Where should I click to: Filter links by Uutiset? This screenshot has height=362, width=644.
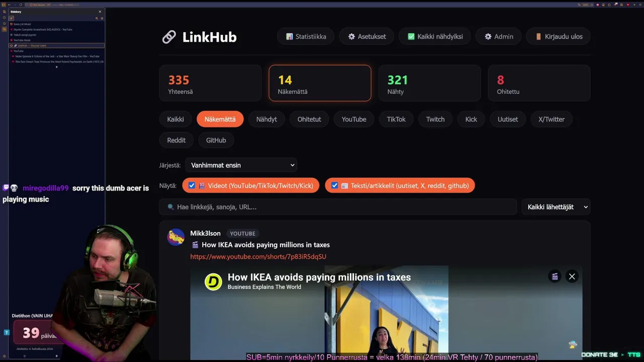(508, 119)
